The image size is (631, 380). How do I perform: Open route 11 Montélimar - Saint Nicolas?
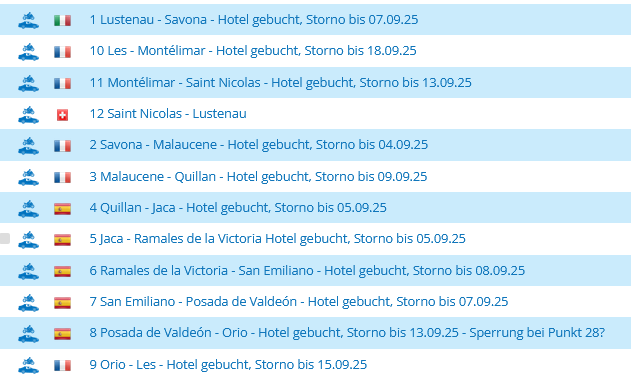(x=280, y=82)
